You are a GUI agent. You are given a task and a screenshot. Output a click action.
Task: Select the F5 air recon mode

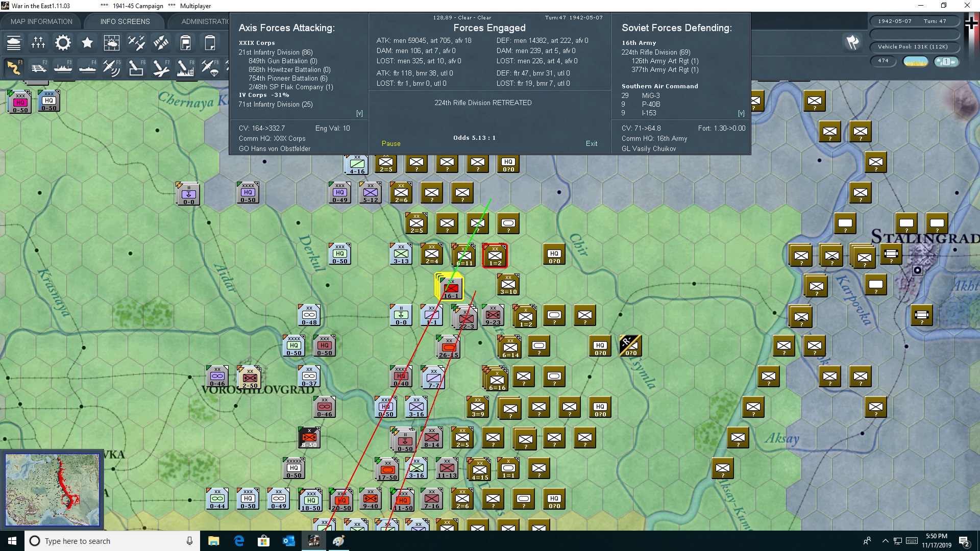coord(111,67)
